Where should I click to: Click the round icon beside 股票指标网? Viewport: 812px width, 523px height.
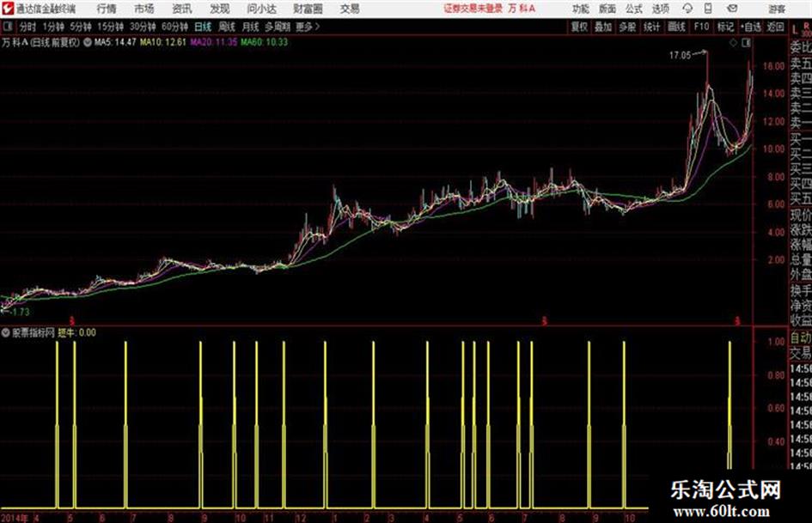(6, 332)
